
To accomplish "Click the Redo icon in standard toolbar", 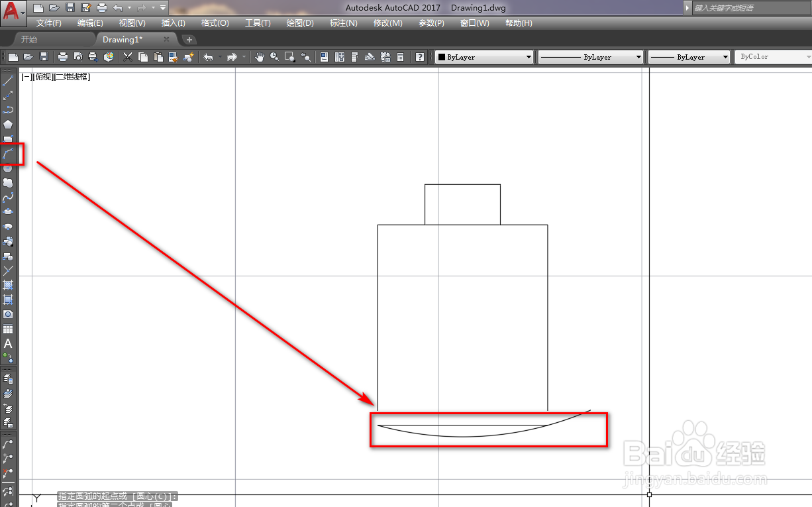I will pos(232,57).
